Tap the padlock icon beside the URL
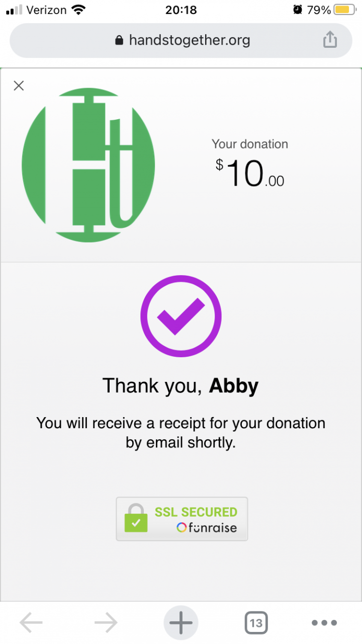This screenshot has height=644, width=362. point(119,40)
